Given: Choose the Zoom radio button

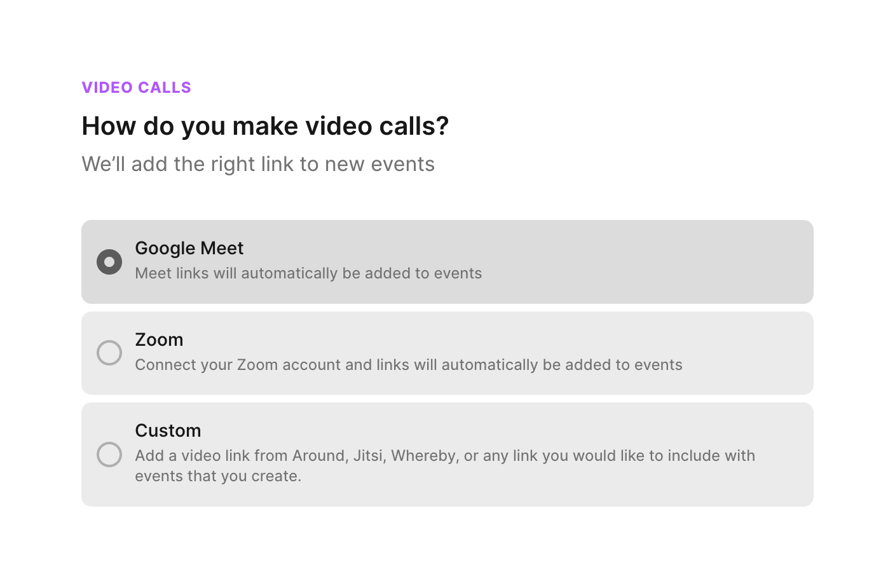Looking at the screenshot, I should pyautogui.click(x=109, y=353).
